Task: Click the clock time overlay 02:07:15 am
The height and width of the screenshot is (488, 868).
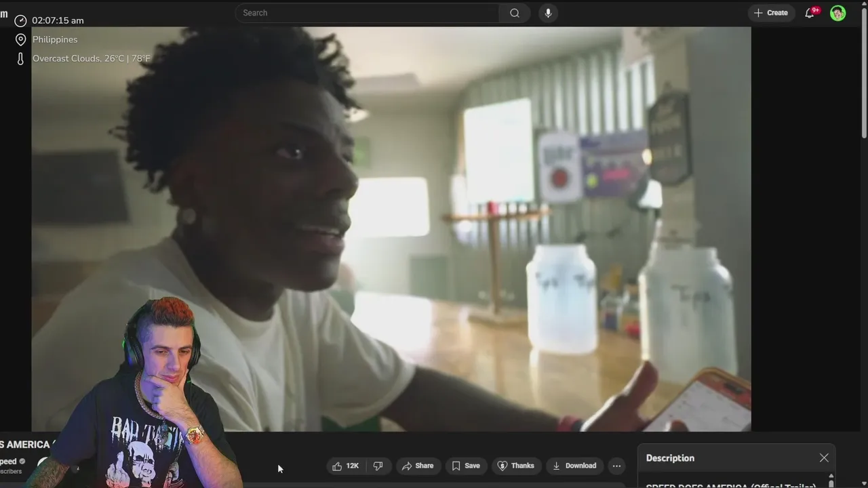Action: point(58,20)
